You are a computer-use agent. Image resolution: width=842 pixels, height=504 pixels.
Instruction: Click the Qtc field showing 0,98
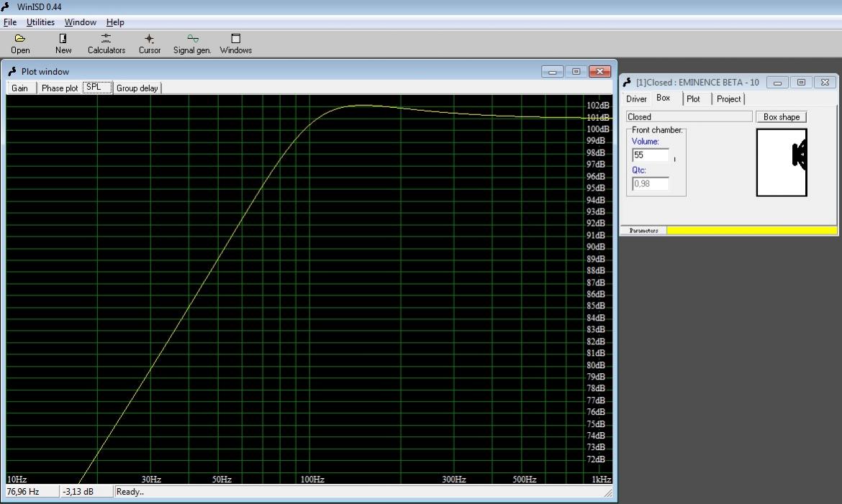[x=651, y=183]
